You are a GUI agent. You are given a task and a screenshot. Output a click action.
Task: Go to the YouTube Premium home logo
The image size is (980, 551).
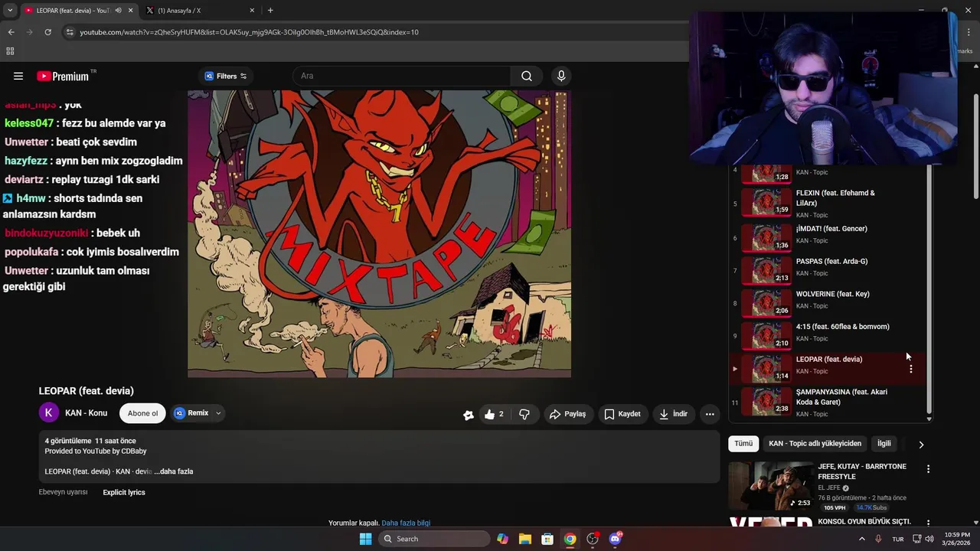coord(63,76)
